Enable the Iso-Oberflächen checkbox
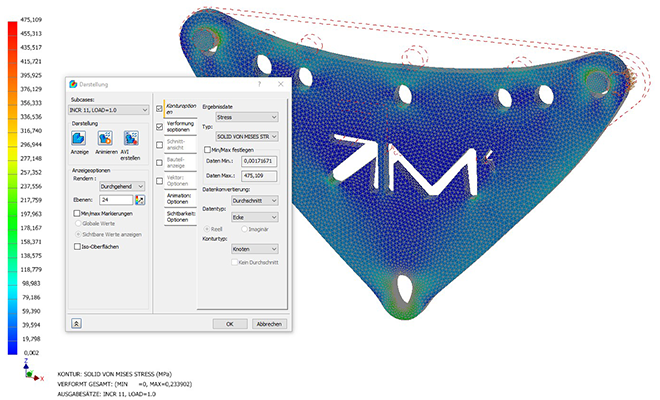The width and height of the screenshot is (660, 400). [x=76, y=245]
